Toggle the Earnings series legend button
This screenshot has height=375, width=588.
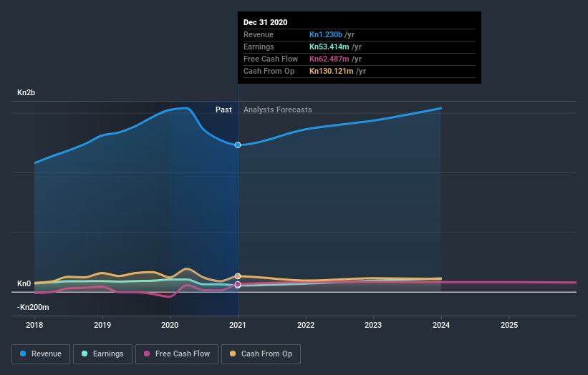coord(102,354)
